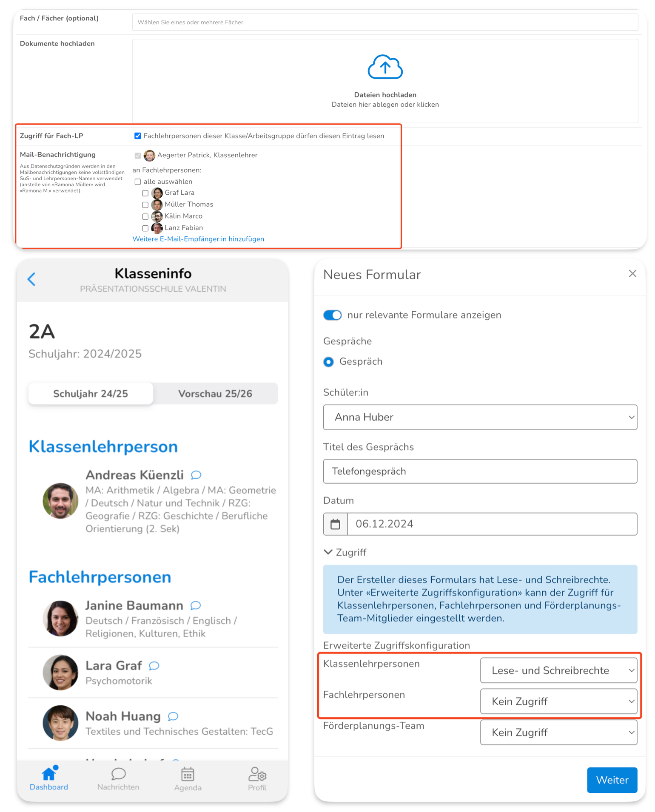
Task: Open chat bubble next to Noah Huang
Action: click(x=173, y=716)
